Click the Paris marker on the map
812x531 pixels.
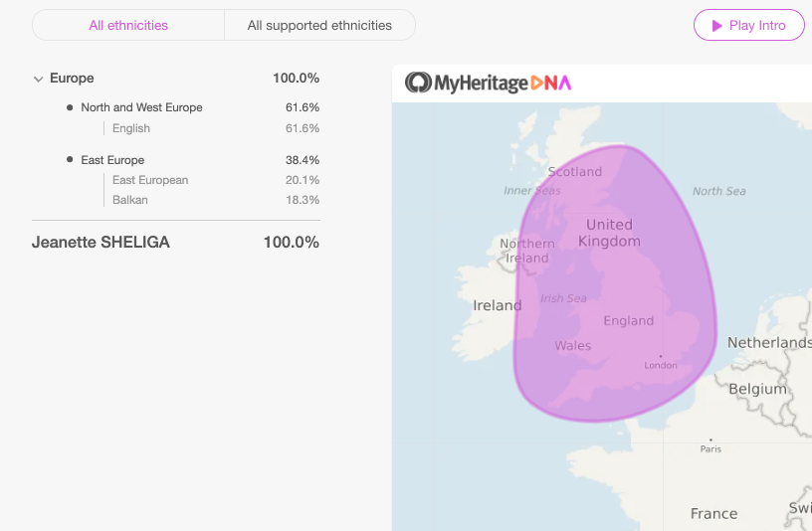point(710,440)
